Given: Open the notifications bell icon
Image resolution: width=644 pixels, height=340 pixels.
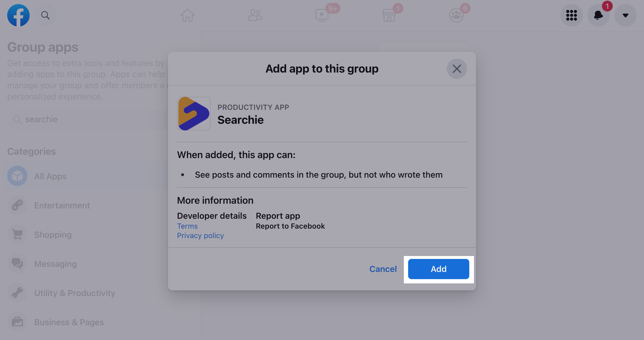Looking at the screenshot, I should click(x=599, y=15).
